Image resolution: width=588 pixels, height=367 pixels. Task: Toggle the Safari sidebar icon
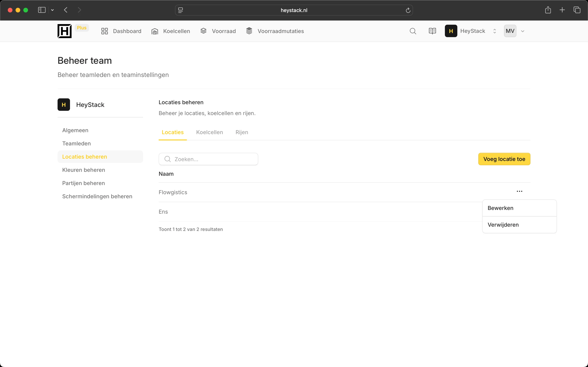pyautogui.click(x=42, y=10)
